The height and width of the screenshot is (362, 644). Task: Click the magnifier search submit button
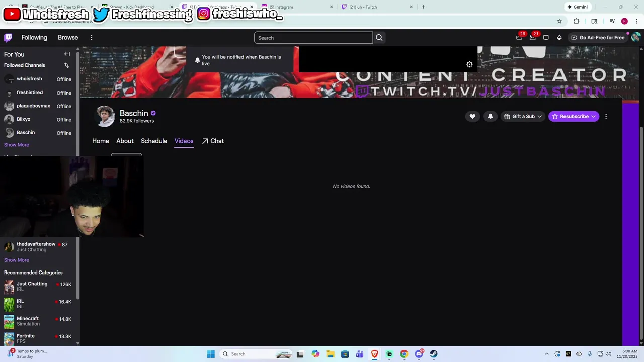(379, 38)
